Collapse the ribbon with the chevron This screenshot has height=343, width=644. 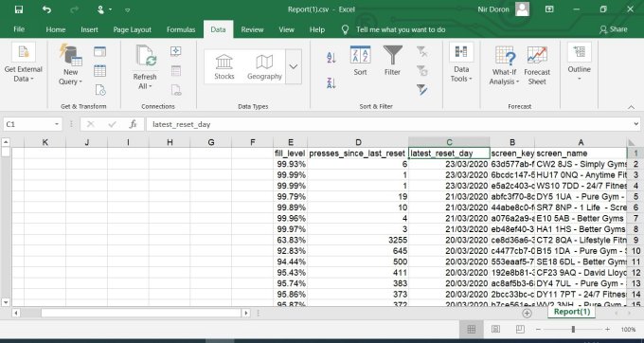632,107
